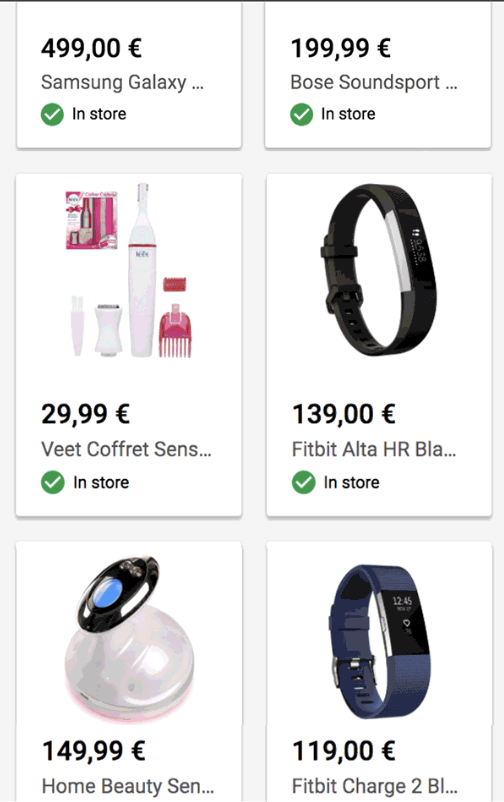Click the 149,99 € price

tap(94, 751)
